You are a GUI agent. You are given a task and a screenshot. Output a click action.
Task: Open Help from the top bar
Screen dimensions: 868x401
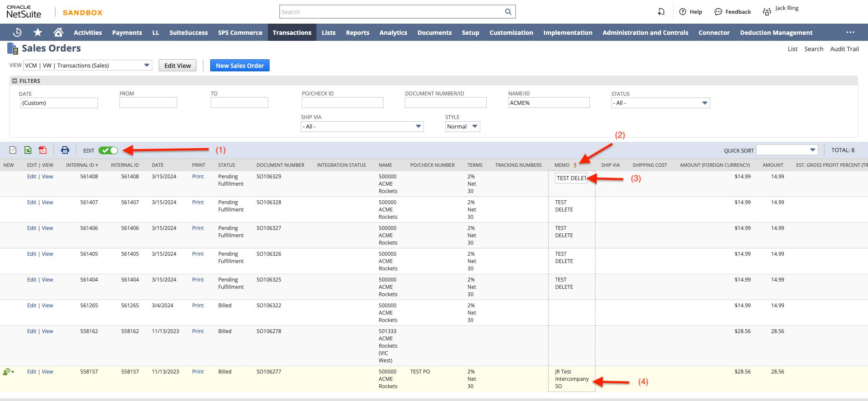(690, 12)
